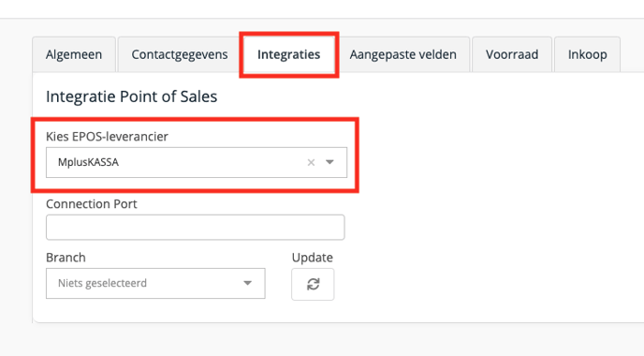Click the empty area of the Branch select box
Image resolution: width=644 pixels, height=356 pixels.
click(193, 283)
